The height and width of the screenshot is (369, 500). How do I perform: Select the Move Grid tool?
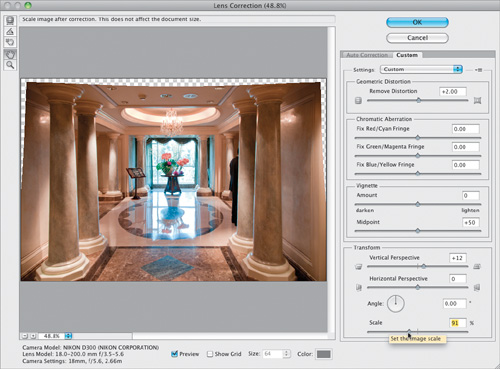click(x=10, y=42)
